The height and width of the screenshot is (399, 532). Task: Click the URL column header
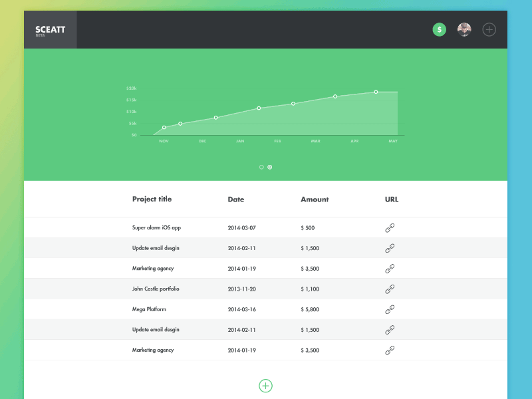pos(391,199)
